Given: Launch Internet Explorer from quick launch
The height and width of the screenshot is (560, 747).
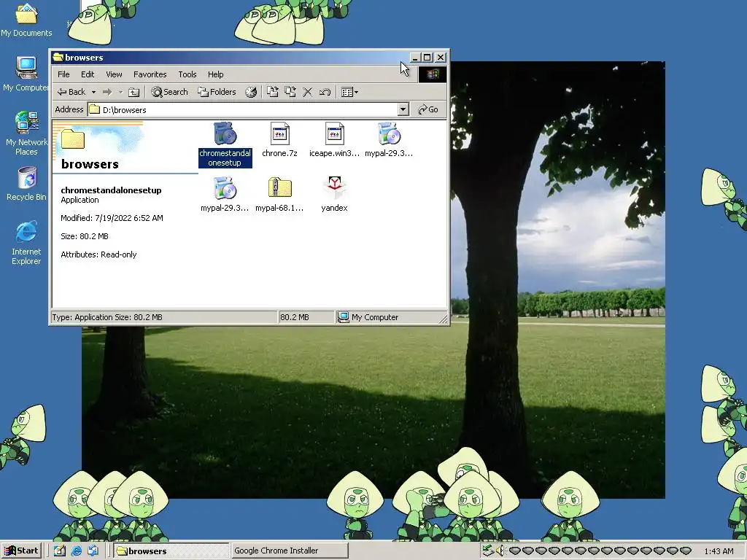Looking at the screenshot, I should [x=76, y=551].
